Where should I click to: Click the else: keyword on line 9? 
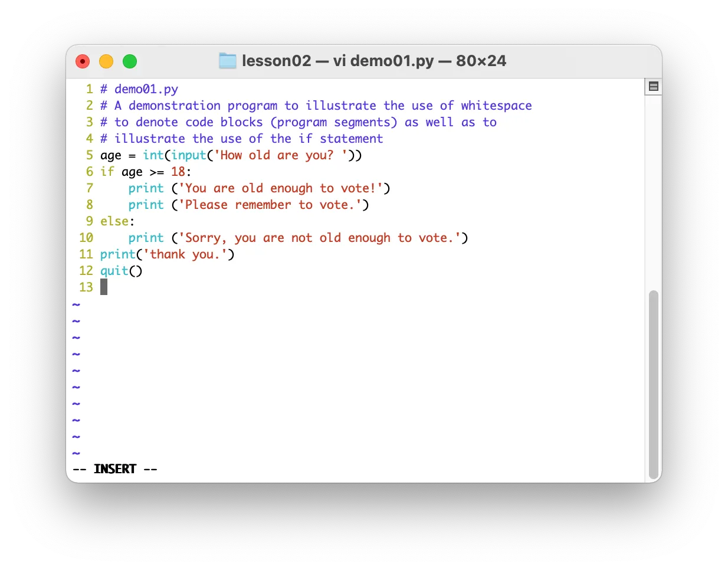pos(116,221)
